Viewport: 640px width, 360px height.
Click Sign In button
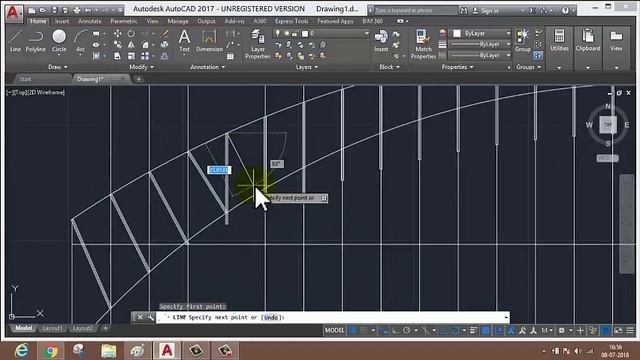[x=486, y=11]
